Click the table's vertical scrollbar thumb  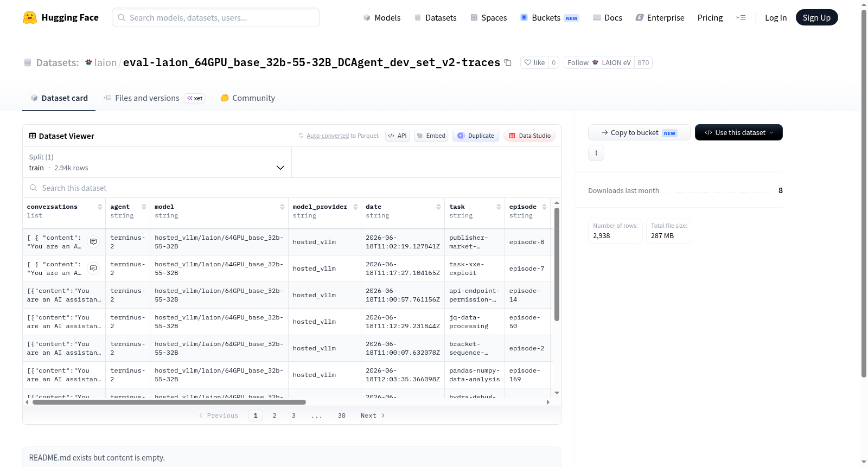click(x=557, y=265)
